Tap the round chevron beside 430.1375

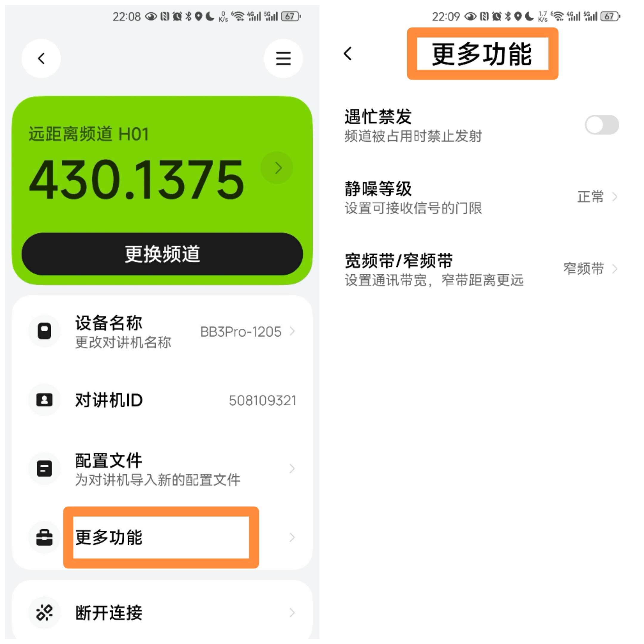pyautogui.click(x=277, y=168)
